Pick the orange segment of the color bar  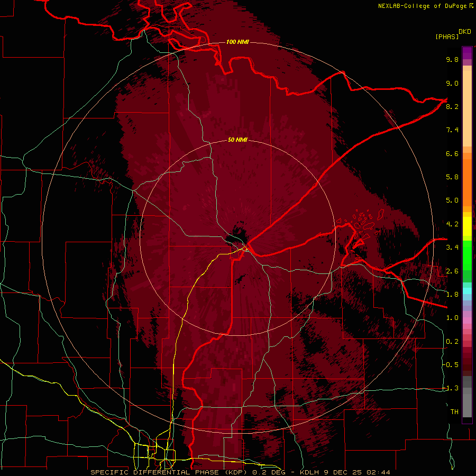(467, 182)
